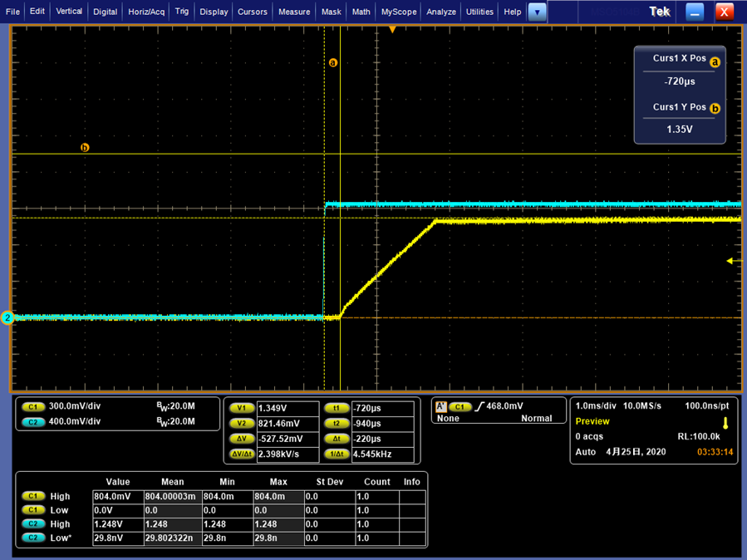Open the Utilities menu
Screen dimensions: 747x560
pos(479,12)
